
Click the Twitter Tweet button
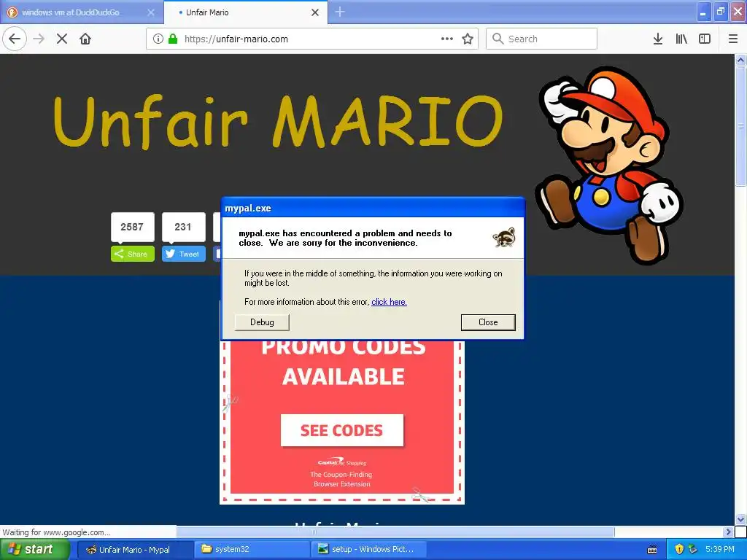point(183,254)
